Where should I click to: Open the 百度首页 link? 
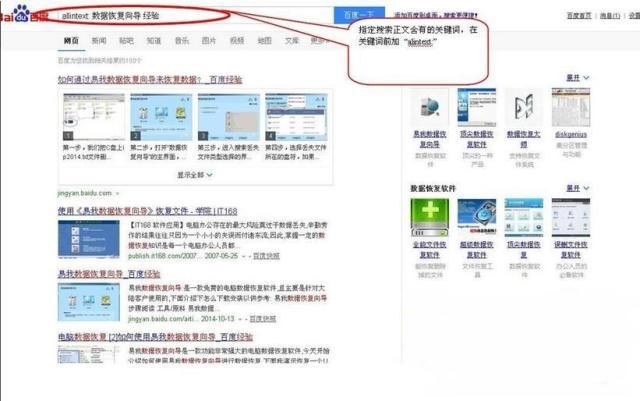pyautogui.click(x=579, y=16)
